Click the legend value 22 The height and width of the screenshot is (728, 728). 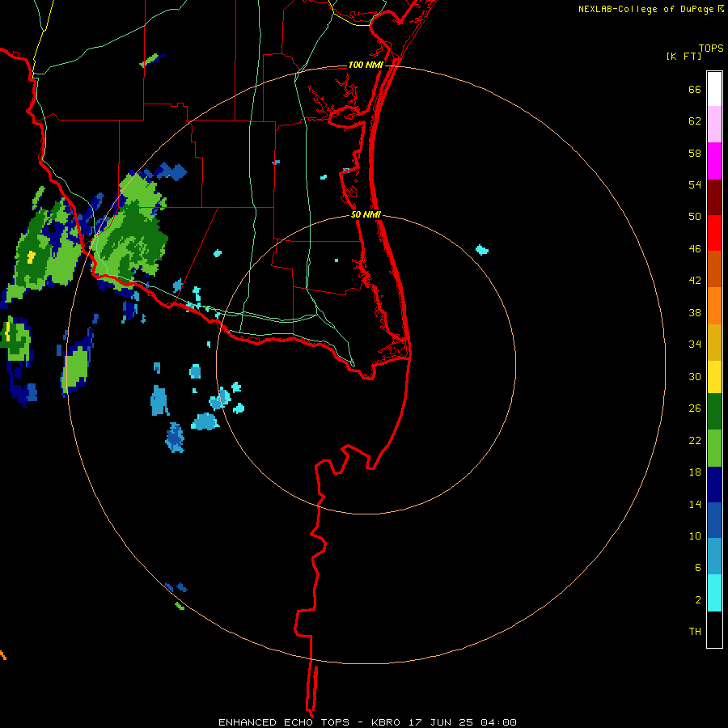[x=695, y=440]
